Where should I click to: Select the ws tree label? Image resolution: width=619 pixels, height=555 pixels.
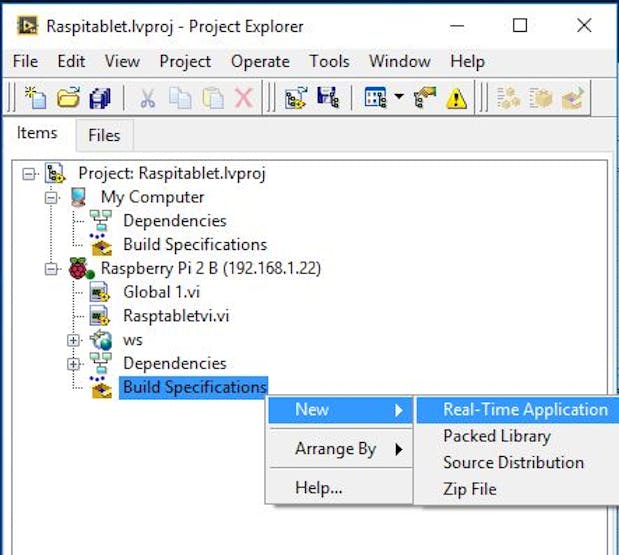coord(133,340)
